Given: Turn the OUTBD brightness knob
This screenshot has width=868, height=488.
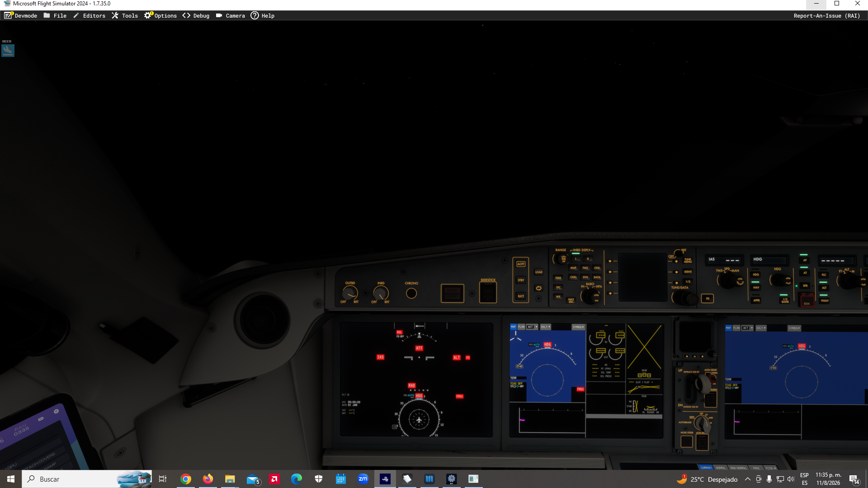Looking at the screenshot, I should 350,294.
